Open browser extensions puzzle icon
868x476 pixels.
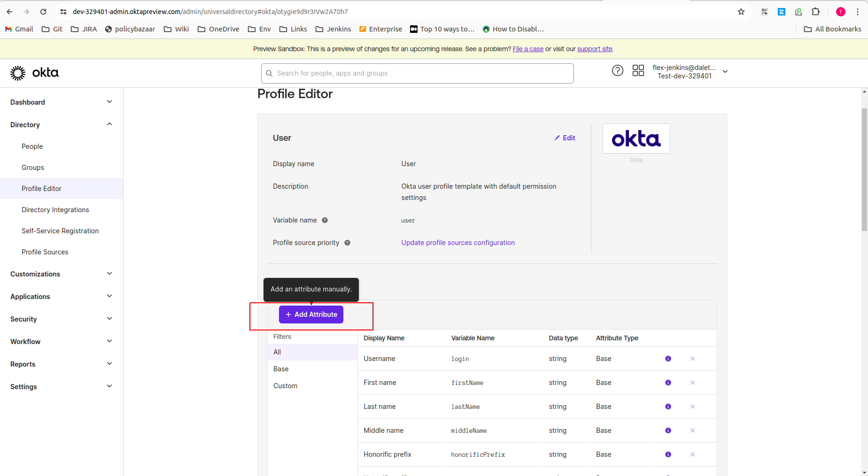[816, 12]
